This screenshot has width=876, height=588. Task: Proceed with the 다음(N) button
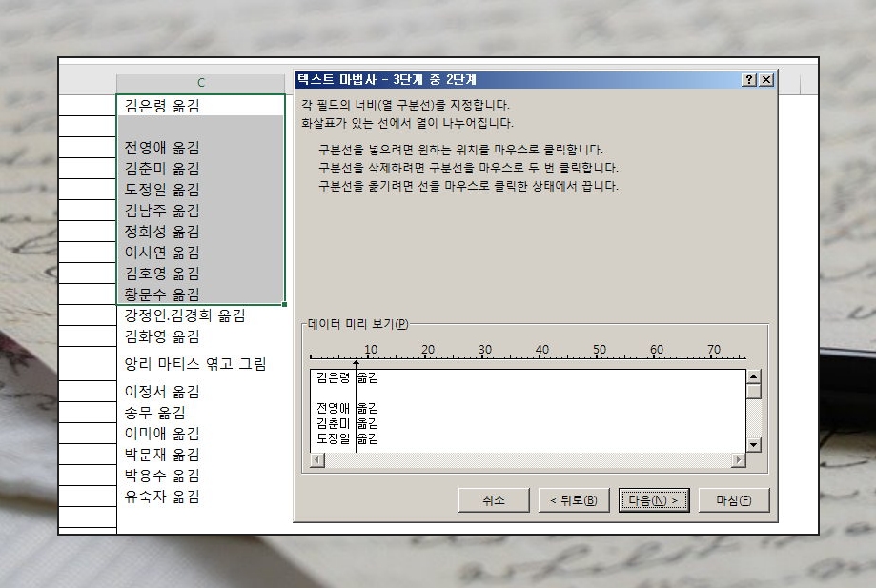coord(654,499)
